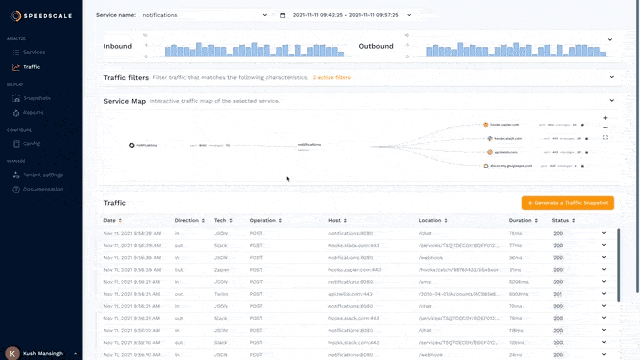640x360 pixels.
Task: Expand the Traffic filters section
Action: [611, 77]
